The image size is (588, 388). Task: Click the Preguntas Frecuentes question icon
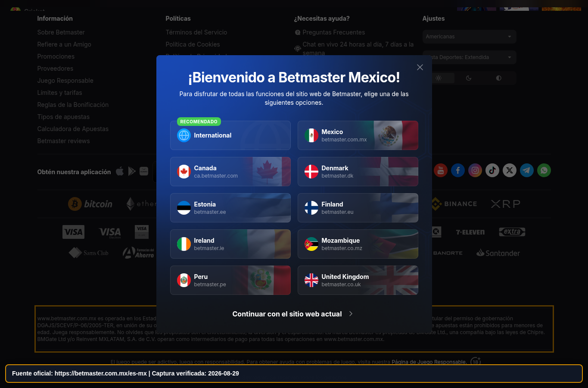tap(297, 32)
